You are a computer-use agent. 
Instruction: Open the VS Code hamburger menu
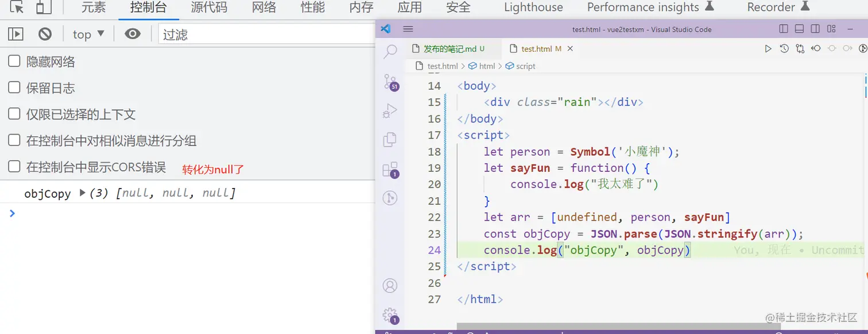click(x=408, y=29)
